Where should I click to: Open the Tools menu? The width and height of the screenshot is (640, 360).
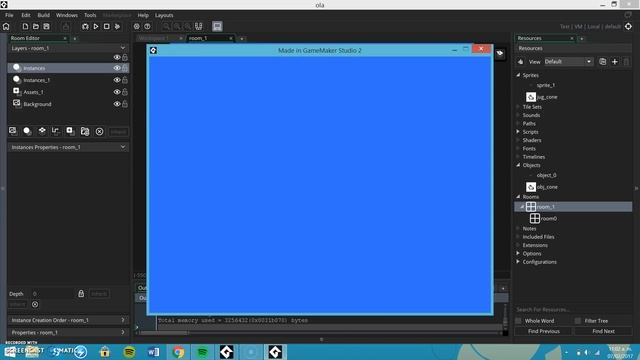90,15
